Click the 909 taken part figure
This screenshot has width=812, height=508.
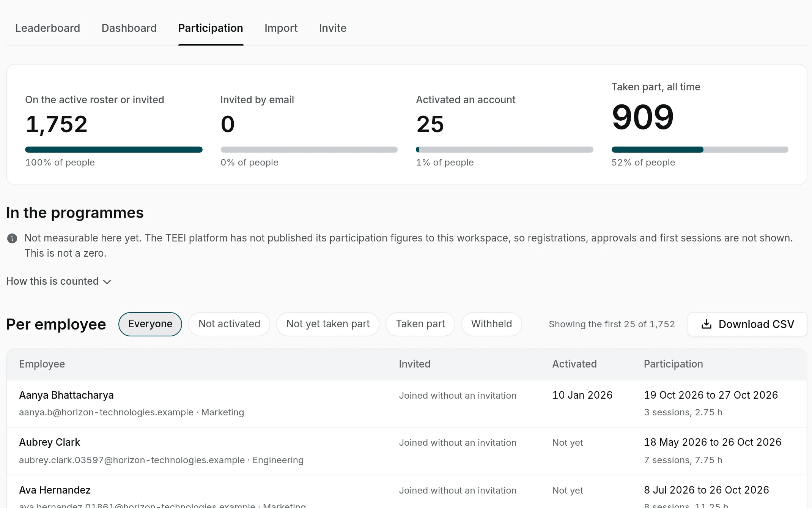pyautogui.click(x=643, y=117)
